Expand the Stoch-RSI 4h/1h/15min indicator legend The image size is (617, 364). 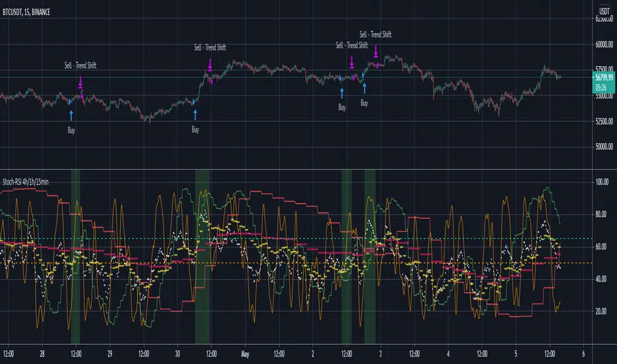(x=26, y=182)
